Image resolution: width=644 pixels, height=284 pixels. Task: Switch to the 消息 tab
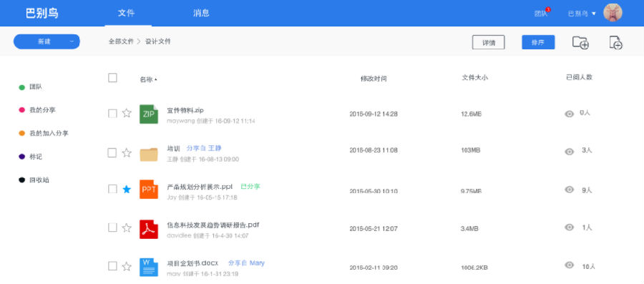(x=201, y=13)
